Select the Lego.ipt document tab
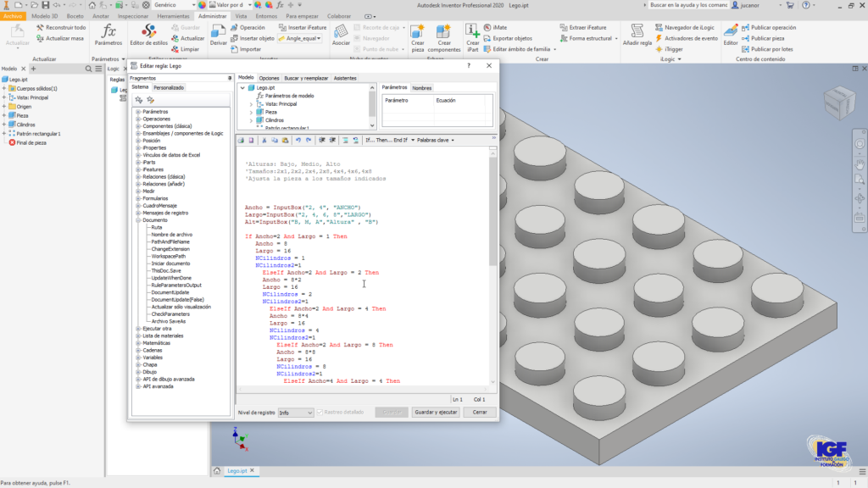868x488 pixels. pos(236,469)
